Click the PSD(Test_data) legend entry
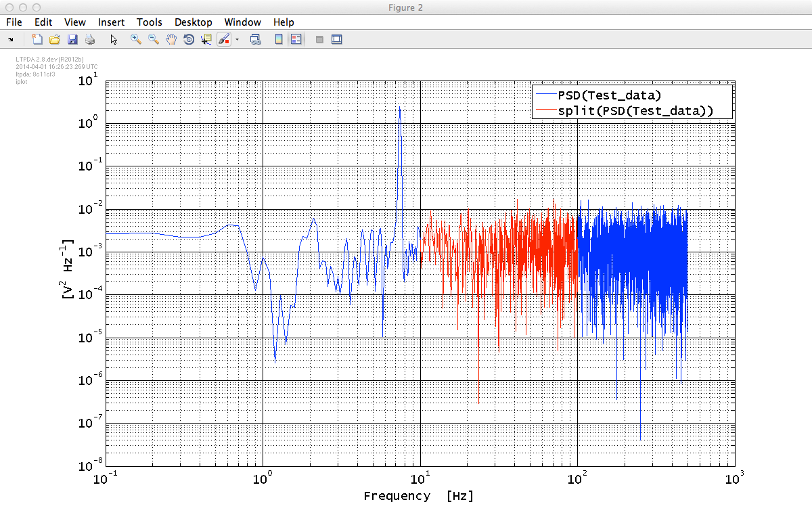 click(x=609, y=95)
